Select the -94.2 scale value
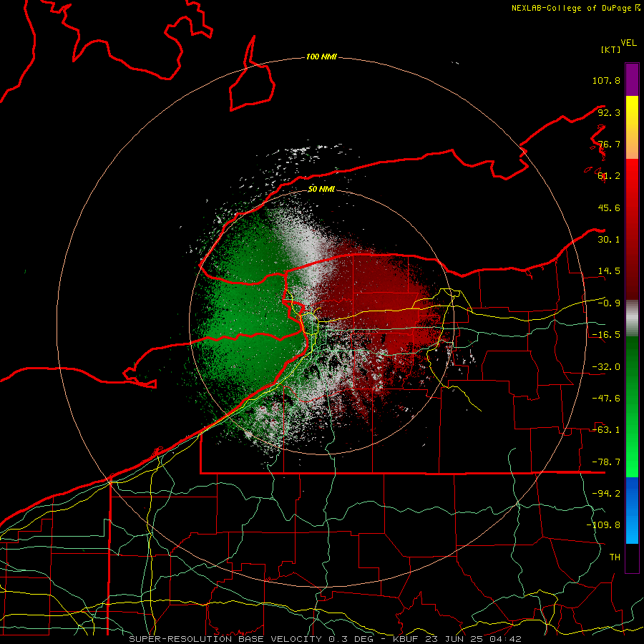Image resolution: width=644 pixels, height=644 pixels. pyautogui.click(x=606, y=494)
